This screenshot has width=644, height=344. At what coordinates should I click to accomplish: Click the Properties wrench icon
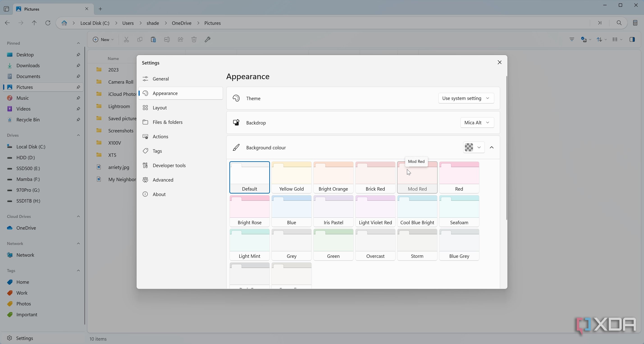pos(208,39)
